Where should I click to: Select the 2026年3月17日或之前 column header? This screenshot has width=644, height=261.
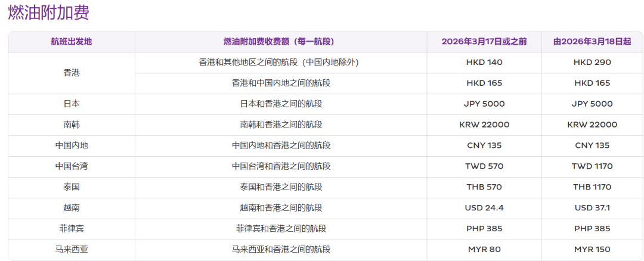tap(484, 42)
